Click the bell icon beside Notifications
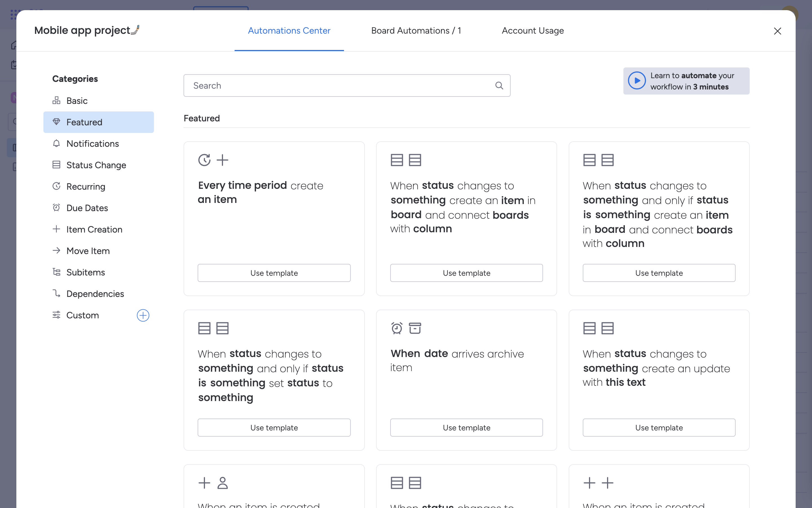This screenshot has width=812, height=508. (56, 143)
